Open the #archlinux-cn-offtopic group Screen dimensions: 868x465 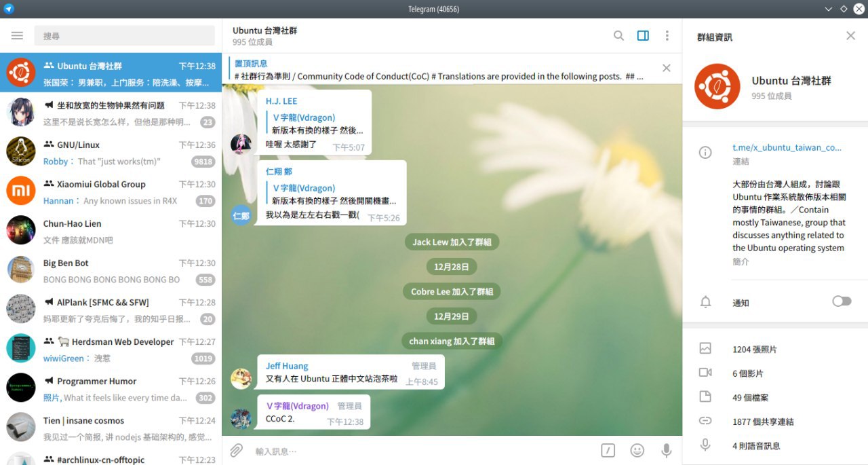pos(111,456)
